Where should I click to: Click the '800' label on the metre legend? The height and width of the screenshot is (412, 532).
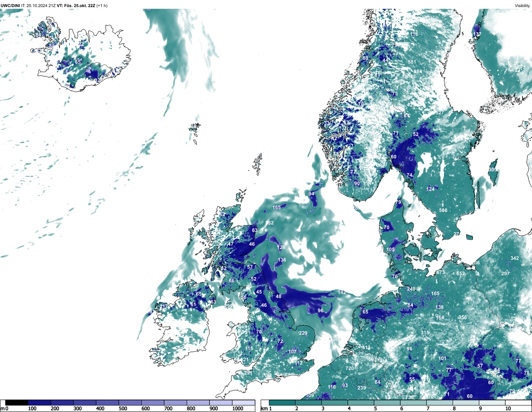click(191, 409)
